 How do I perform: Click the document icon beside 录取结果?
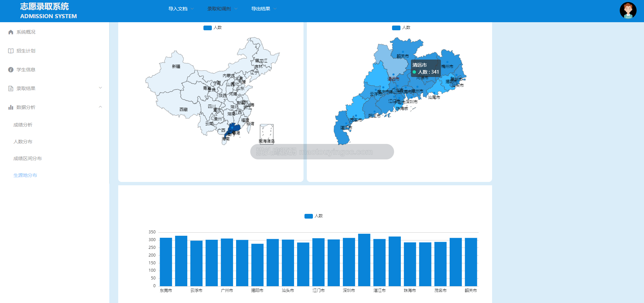(11, 88)
